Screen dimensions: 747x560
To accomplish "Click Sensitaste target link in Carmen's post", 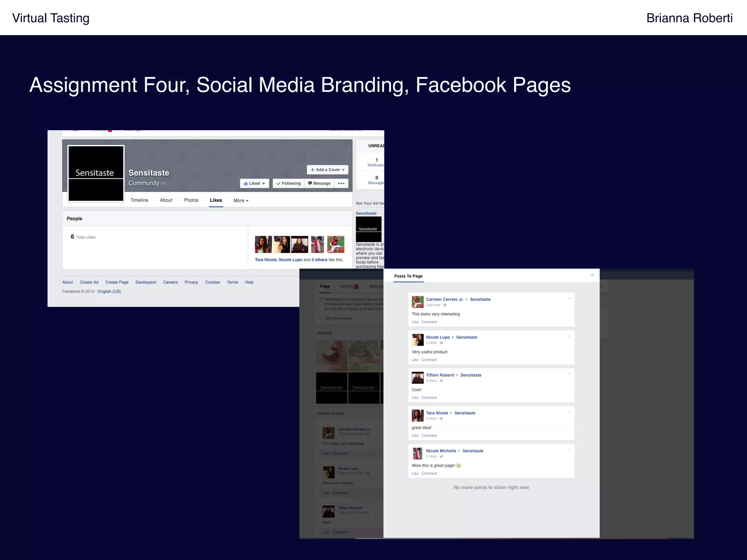I will (x=480, y=299).
